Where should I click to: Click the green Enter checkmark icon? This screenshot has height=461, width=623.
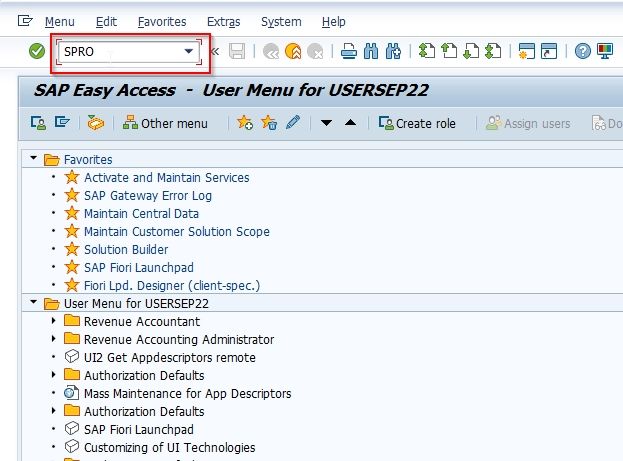tap(37, 51)
